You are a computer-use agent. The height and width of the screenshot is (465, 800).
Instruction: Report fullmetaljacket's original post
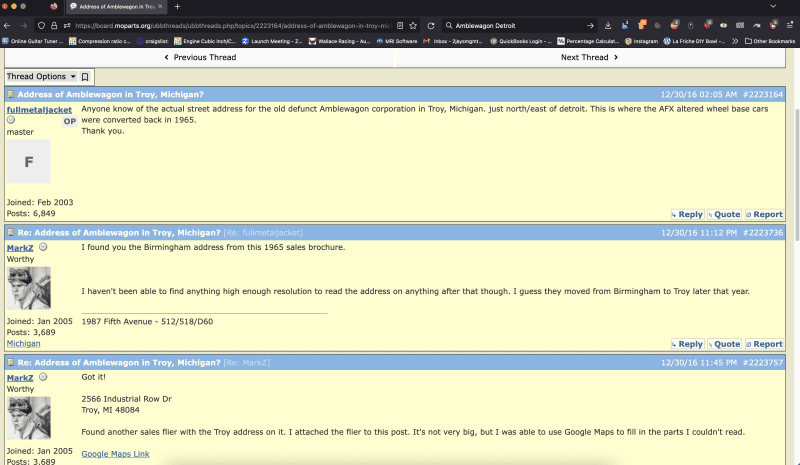pos(764,215)
